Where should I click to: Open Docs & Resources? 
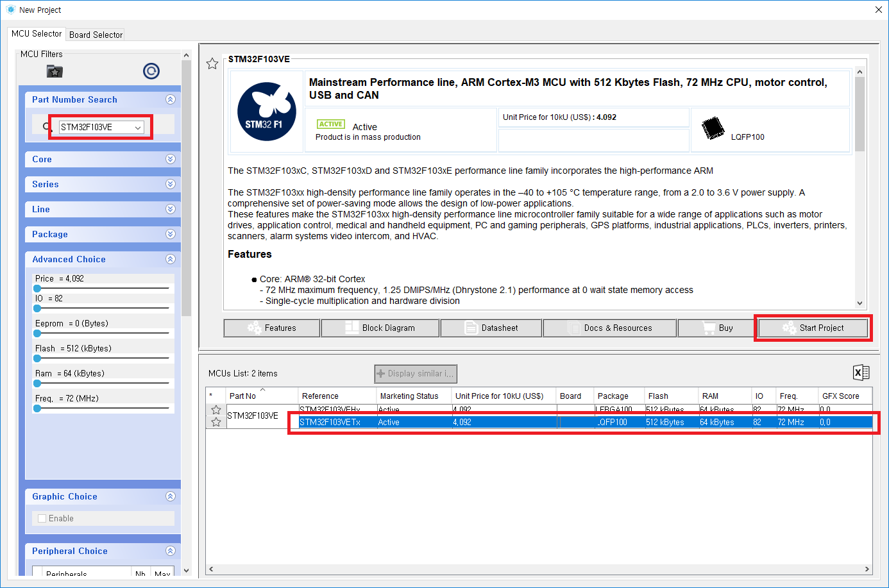click(x=610, y=328)
